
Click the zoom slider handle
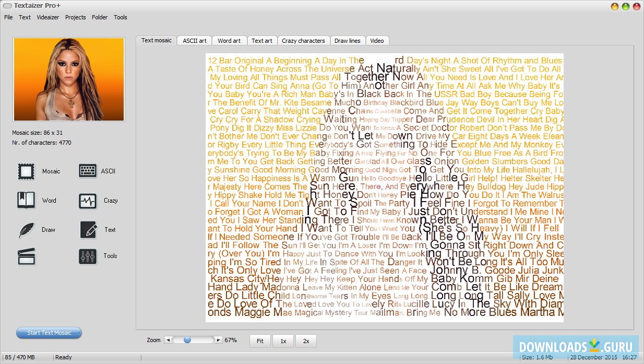(x=187, y=340)
